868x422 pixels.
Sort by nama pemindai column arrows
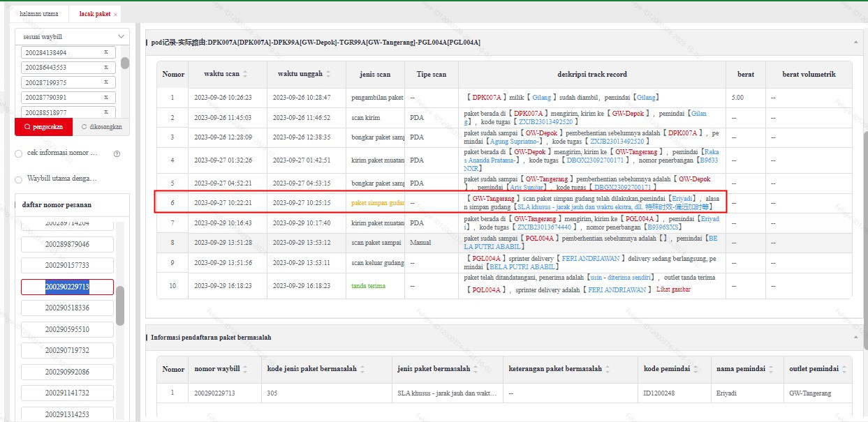[x=771, y=369]
